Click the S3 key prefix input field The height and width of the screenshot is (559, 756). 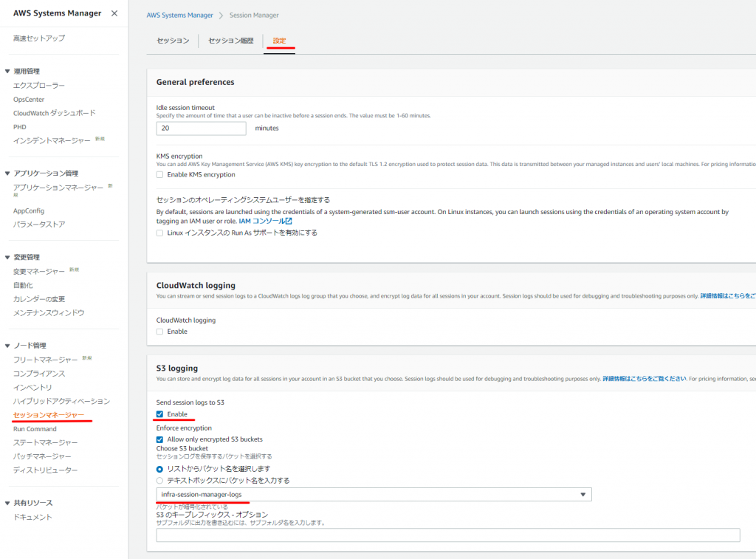tap(448, 535)
